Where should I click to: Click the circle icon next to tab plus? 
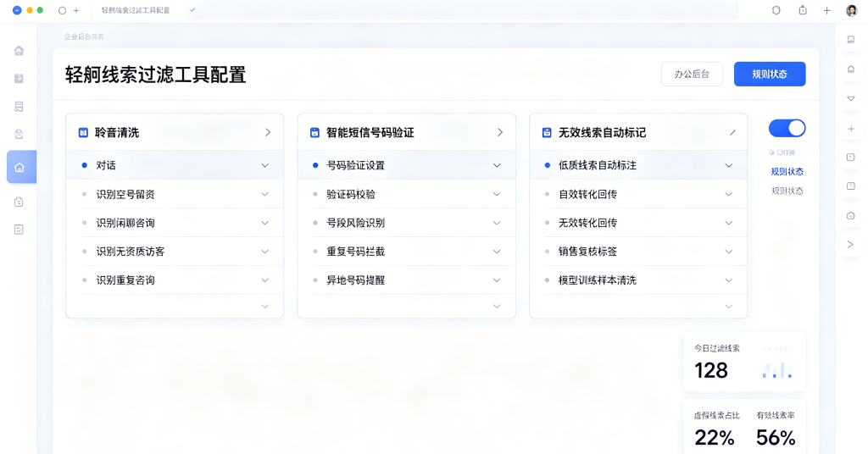[x=62, y=10]
